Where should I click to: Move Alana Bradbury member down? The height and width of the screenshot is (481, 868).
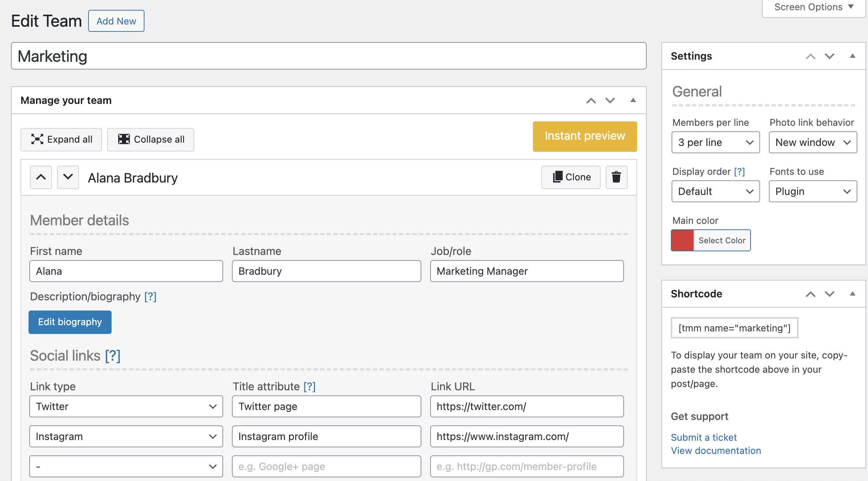[x=68, y=177]
